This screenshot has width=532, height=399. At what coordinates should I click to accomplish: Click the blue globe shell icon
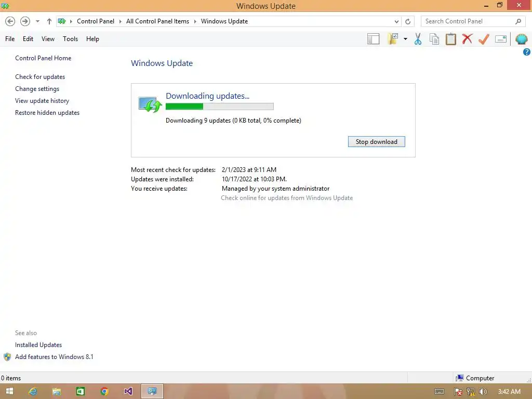click(521, 39)
